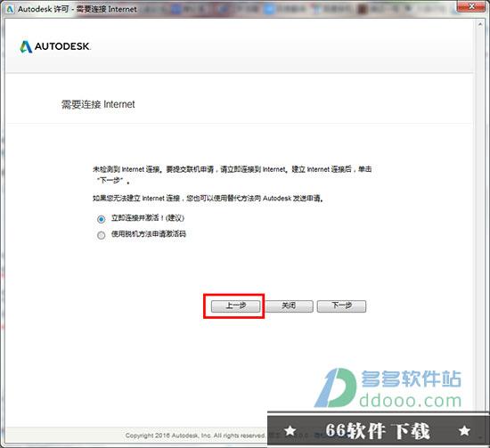Click the vertical scrollbar track

click(480, 219)
